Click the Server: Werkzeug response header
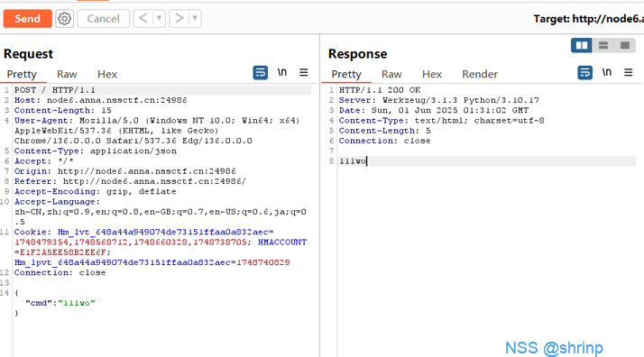This screenshot has height=357, width=644. tap(438, 100)
